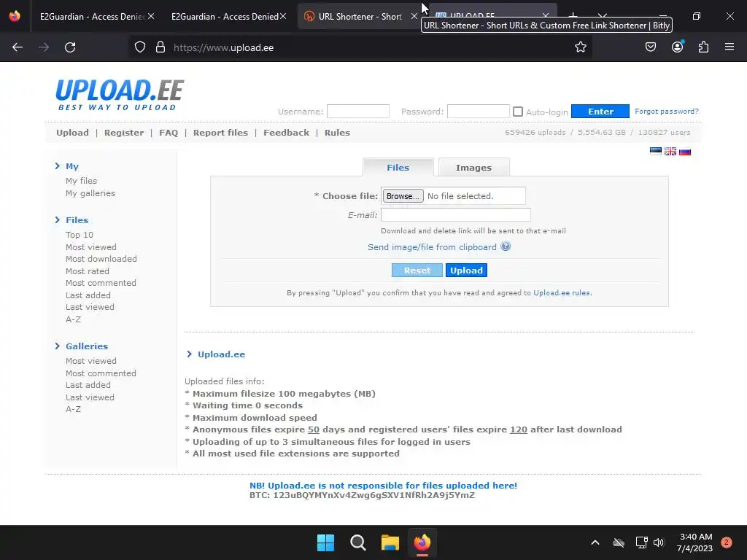The width and height of the screenshot is (747, 560).
Task: Switch to second E2Guardian Access Denied tab
Action: 224,16
